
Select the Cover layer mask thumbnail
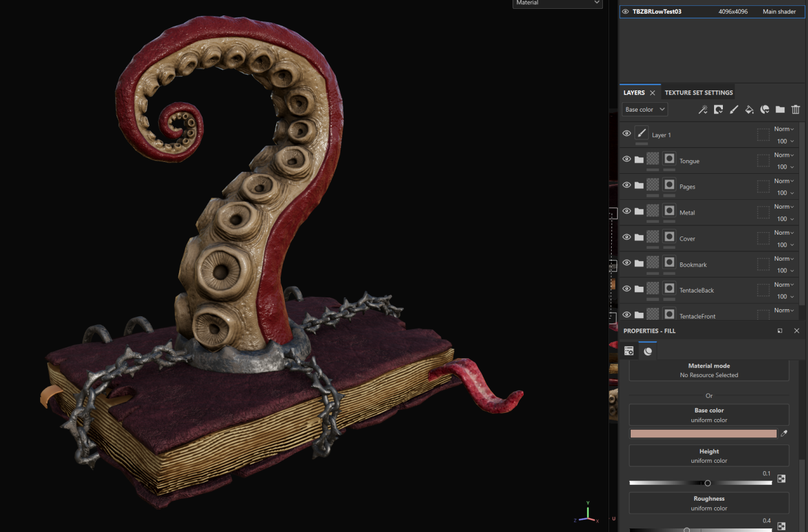coord(669,236)
